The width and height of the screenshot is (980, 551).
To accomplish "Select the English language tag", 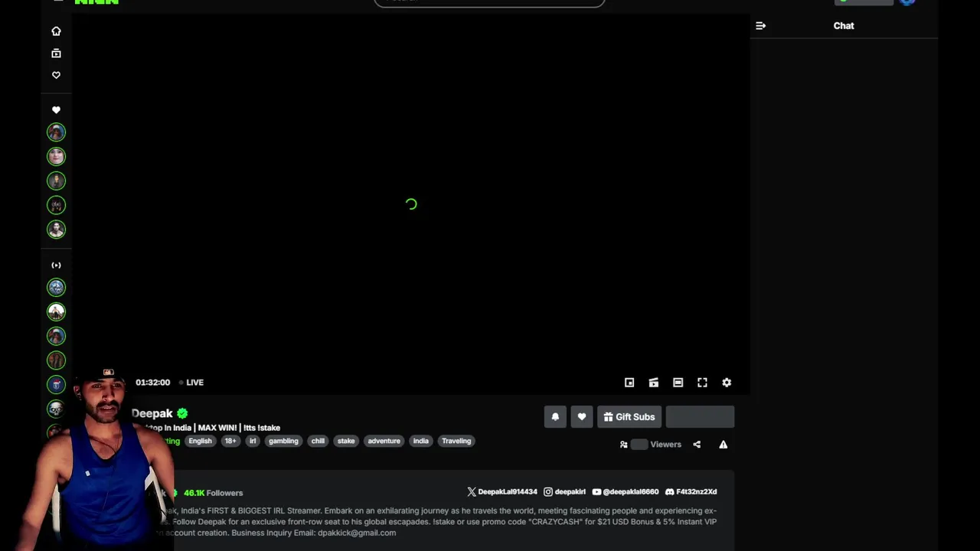I will pos(200,441).
